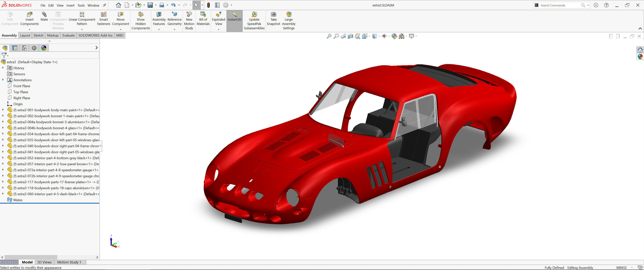Open the Options gear dropdown arrow
The image size is (644, 270).
point(231,5)
